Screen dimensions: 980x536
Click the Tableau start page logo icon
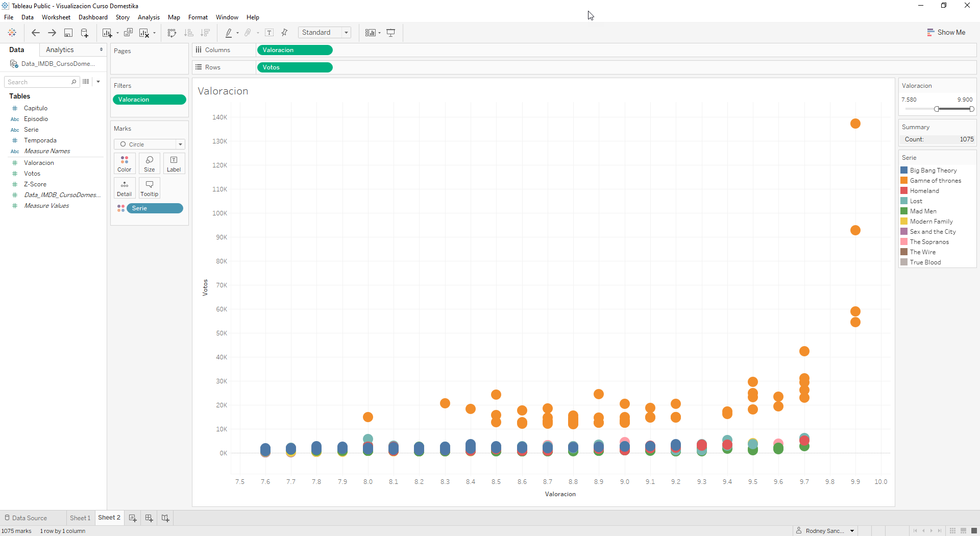tap(12, 33)
